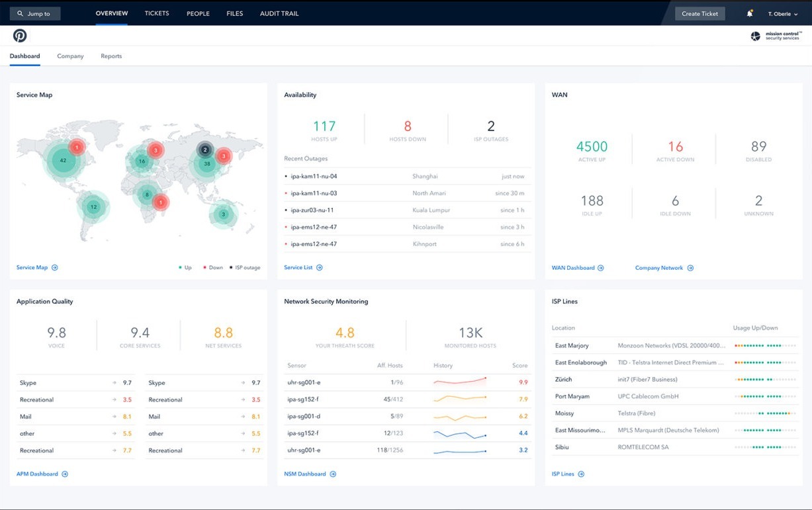Click the arrow icon next to Service List
812x510 pixels.
320,268
